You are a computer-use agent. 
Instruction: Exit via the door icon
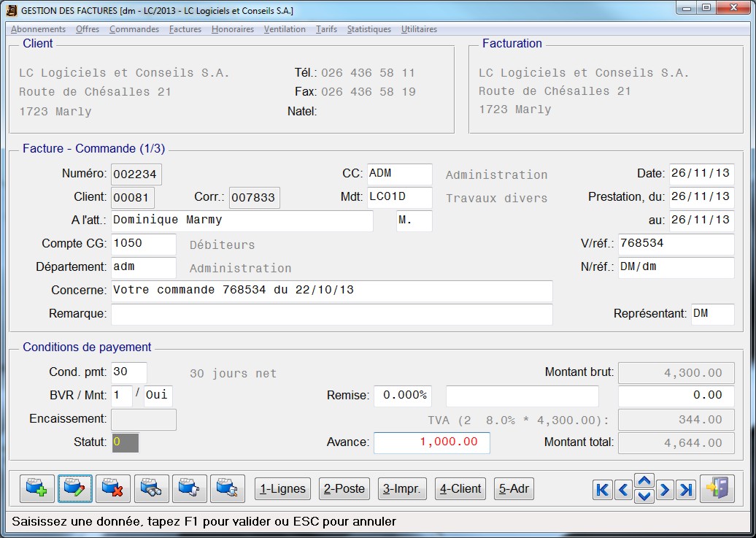pyautogui.click(x=717, y=489)
